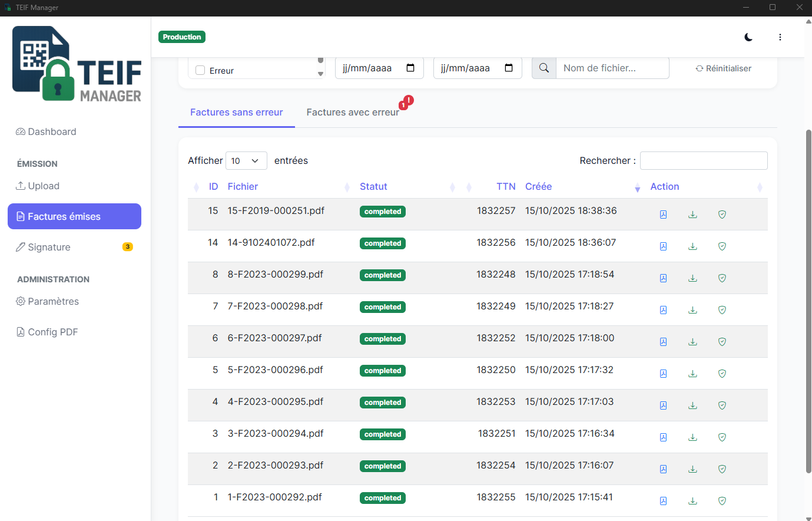Go to Config PDF in sidebar
This screenshot has width=812, height=521.
point(52,332)
